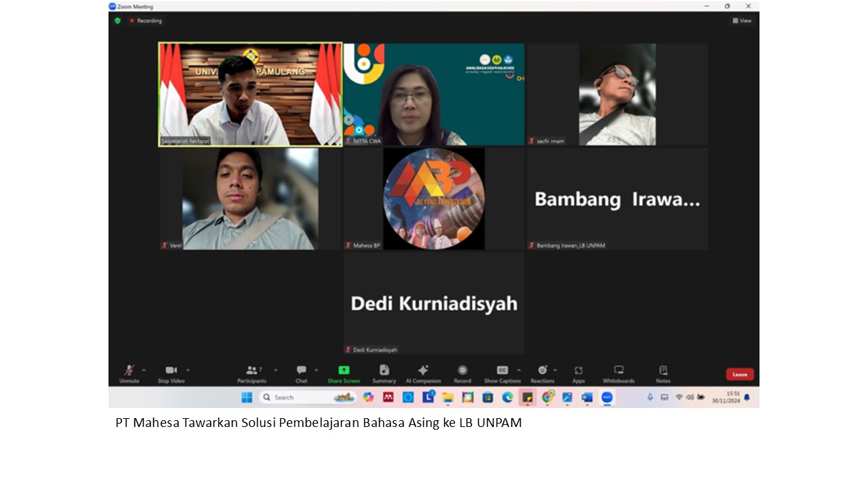Screen dimensions: 868x488
Task: Click the taskbar Search box
Action: [308, 397]
